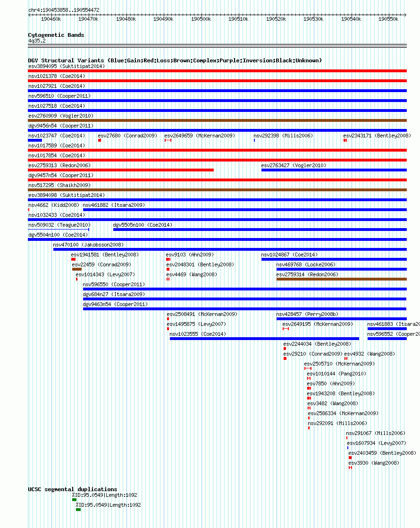Click the nsv1023747 (Coe2014) short blue bar
The height and width of the screenshot is (528, 420).
click(x=35, y=140)
